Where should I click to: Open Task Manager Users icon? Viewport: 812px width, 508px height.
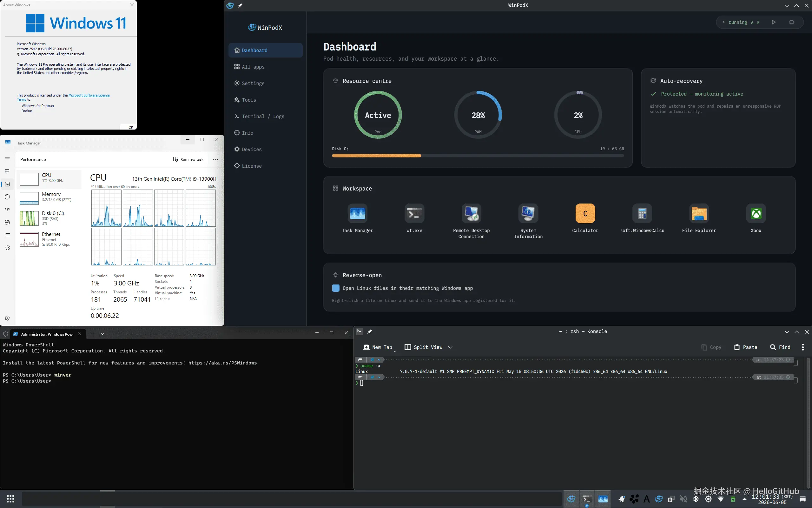(x=7, y=222)
